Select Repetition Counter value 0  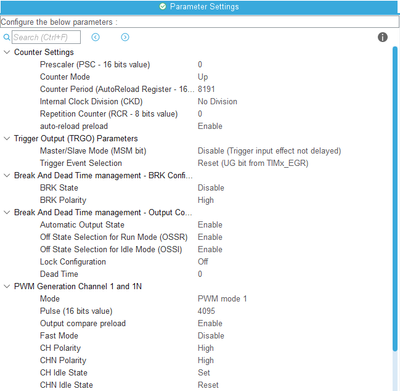pos(200,114)
